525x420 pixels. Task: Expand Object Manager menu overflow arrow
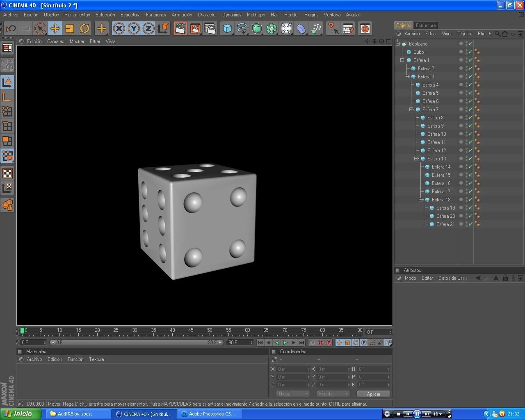point(489,34)
